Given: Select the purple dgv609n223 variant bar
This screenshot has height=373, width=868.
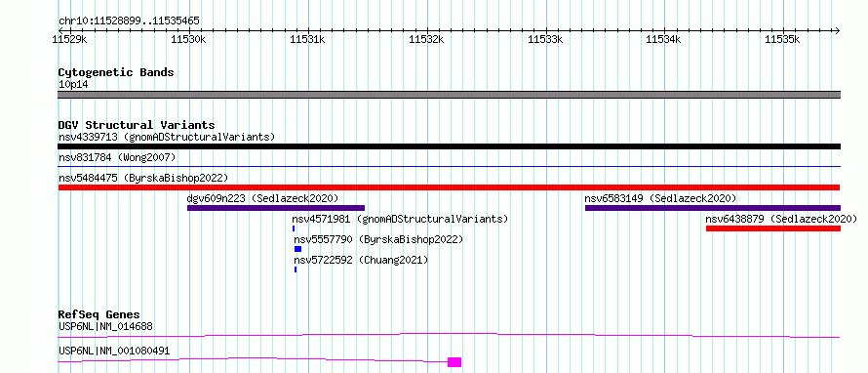Looking at the screenshot, I should [x=276, y=208].
